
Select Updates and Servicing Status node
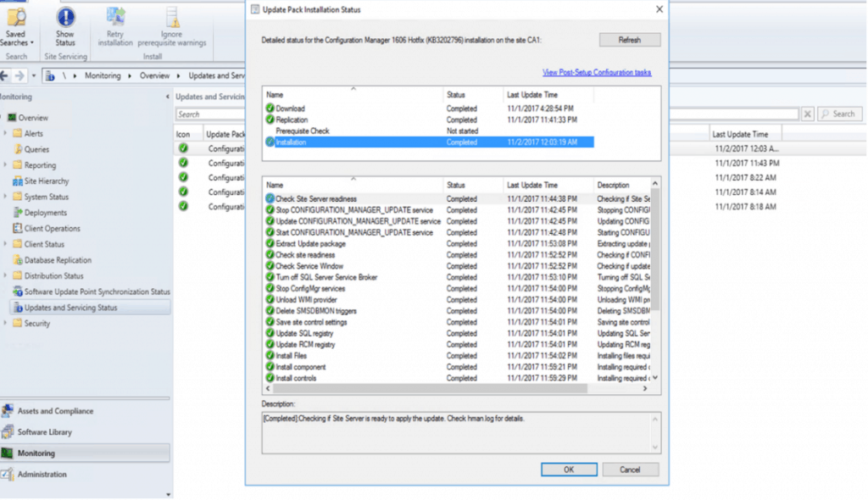coord(90,308)
